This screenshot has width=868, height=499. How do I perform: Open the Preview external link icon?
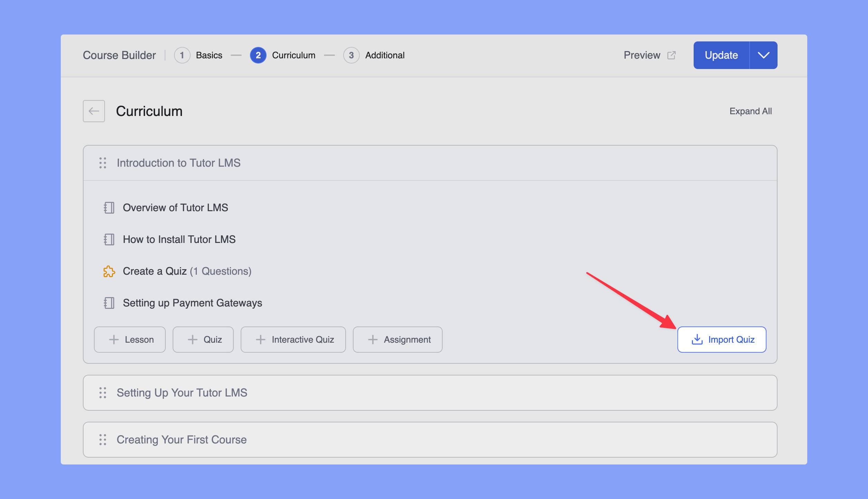672,55
